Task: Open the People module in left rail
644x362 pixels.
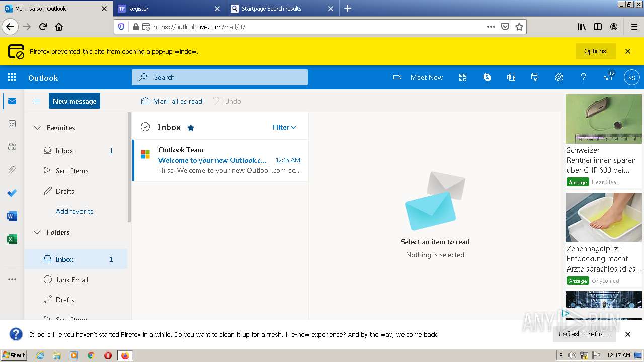Action: [12, 147]
